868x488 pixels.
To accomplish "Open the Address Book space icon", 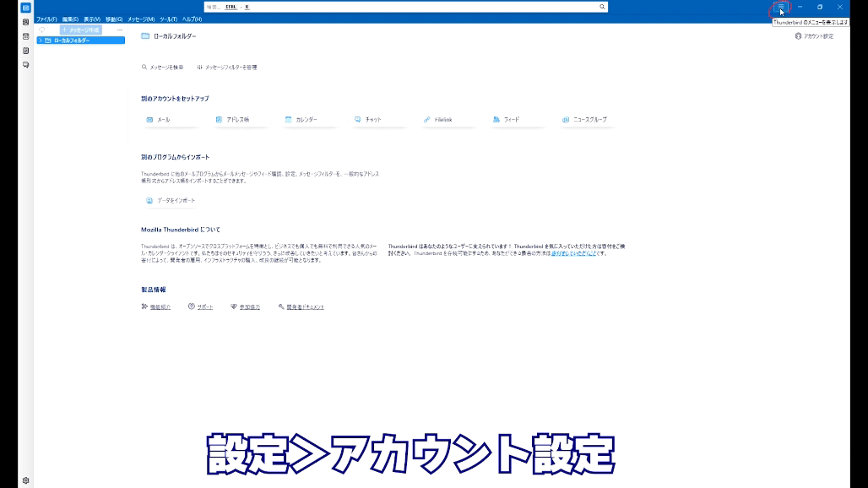I will [x=26, y=22].
